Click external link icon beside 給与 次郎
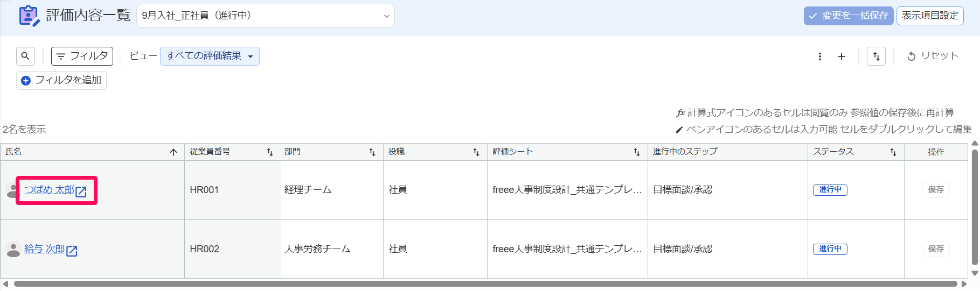Screen dimensions: 980x291 [x=72, y=251]
